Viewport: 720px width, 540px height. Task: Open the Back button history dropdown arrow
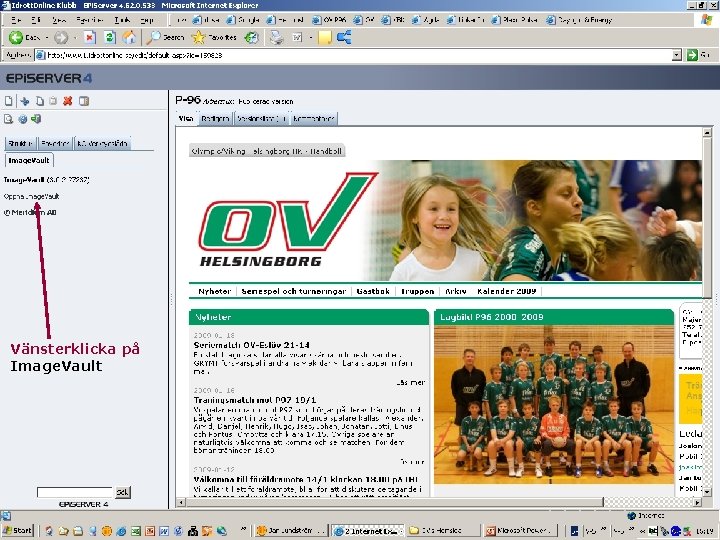(47, 37)
